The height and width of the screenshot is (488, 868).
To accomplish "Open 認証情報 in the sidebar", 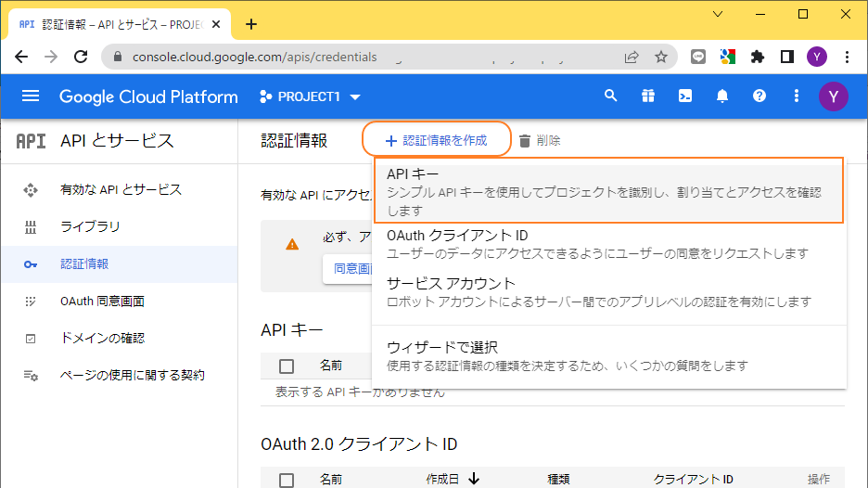I will [x=119, y=264].
